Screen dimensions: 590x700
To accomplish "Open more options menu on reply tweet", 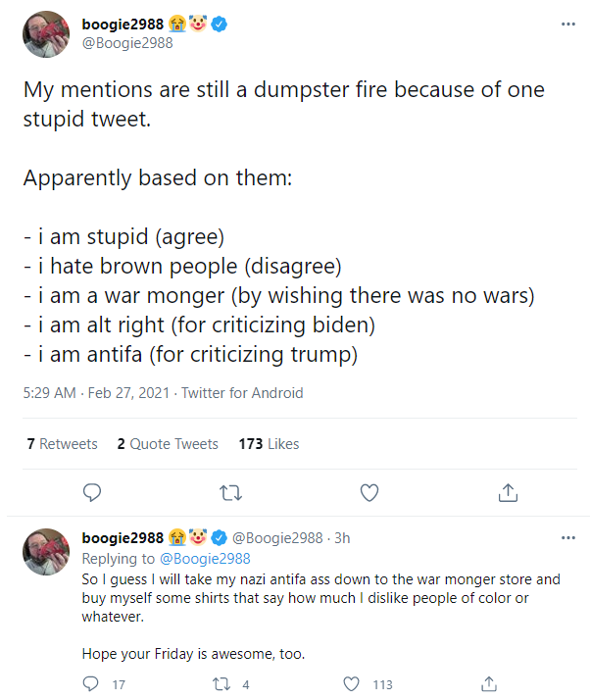I will pos(568,537).
